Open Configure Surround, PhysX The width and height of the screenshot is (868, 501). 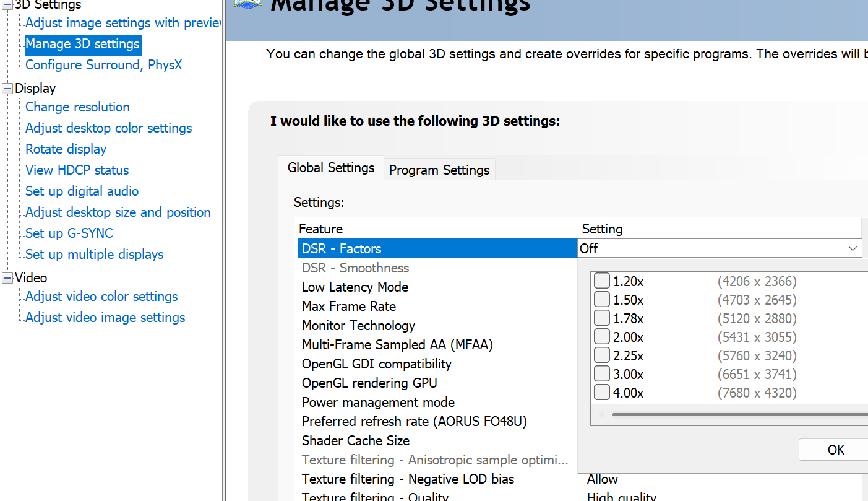[103, 65]
